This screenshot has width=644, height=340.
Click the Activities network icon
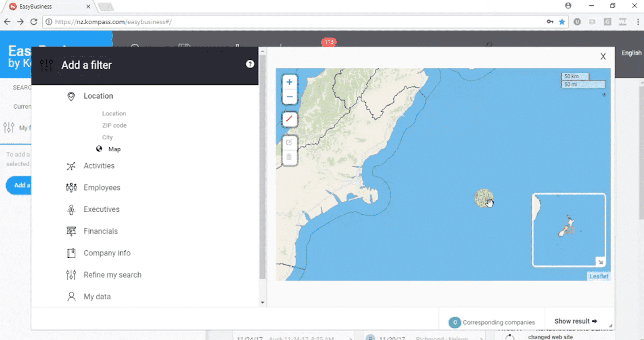click(71, 166)
